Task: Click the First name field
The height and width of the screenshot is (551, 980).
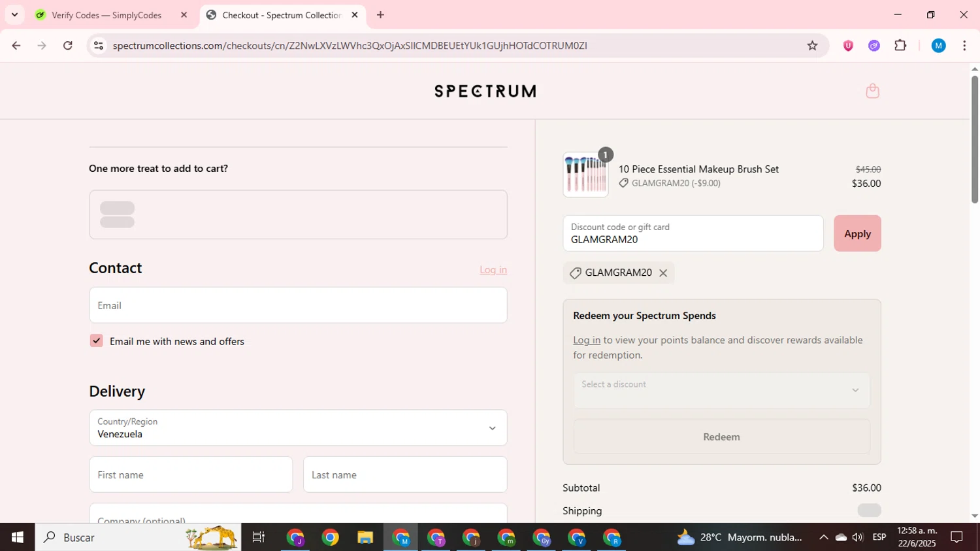Action: 191,475
